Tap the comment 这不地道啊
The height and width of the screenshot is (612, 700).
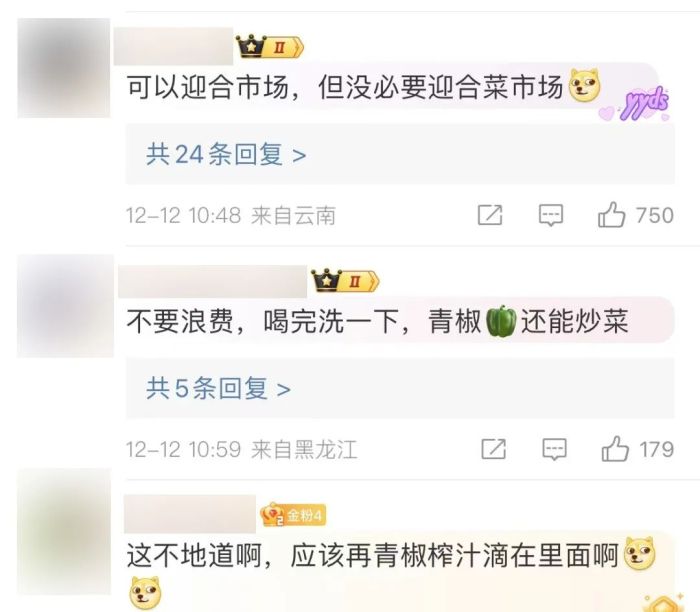point(391,556)
